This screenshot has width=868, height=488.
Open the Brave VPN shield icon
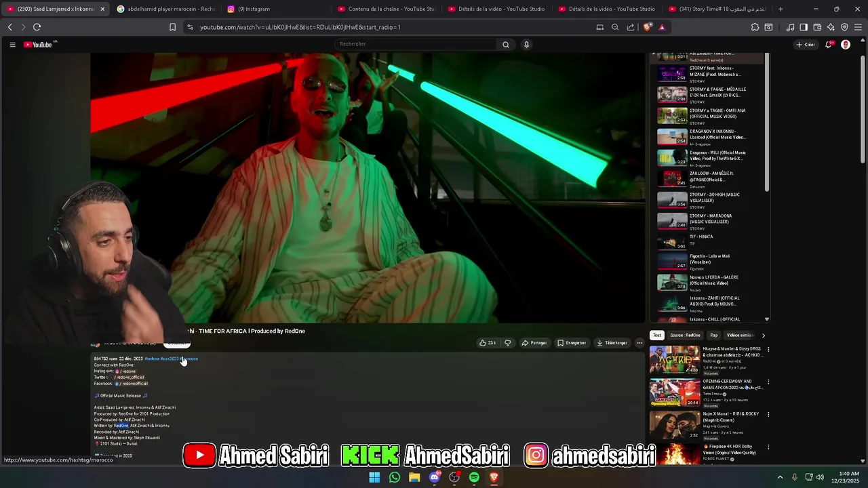click(x=844, y=27)
